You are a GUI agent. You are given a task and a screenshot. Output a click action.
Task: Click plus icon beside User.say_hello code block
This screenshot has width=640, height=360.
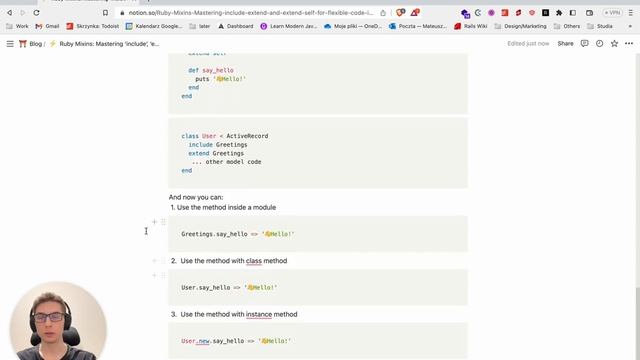tap(154, 276)
